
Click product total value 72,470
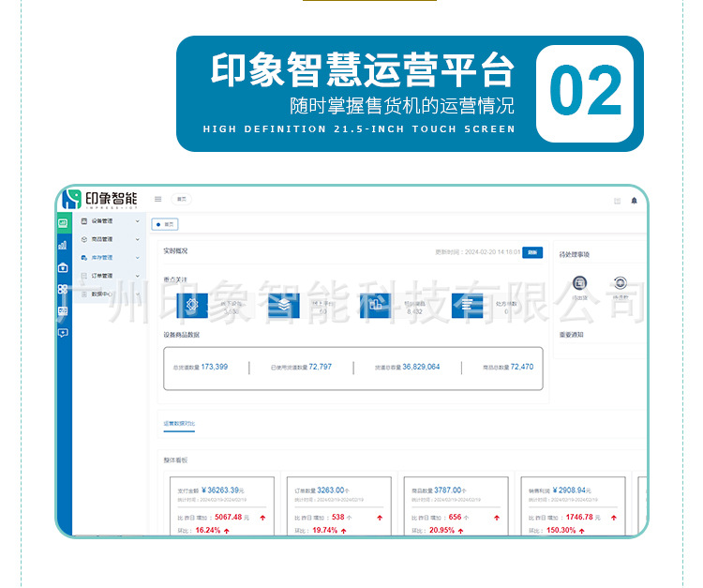coord(522,367)
